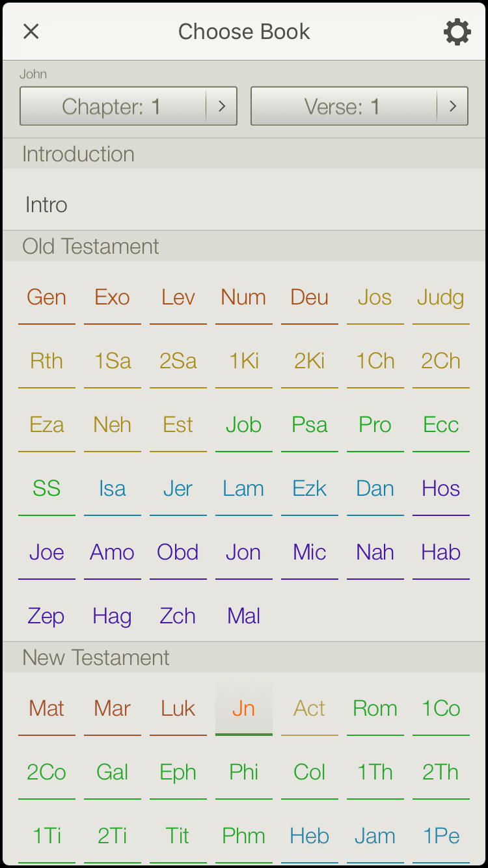Open the book Rom
The height and width of the screenshot is (868, 488).
tap(375, 709)
